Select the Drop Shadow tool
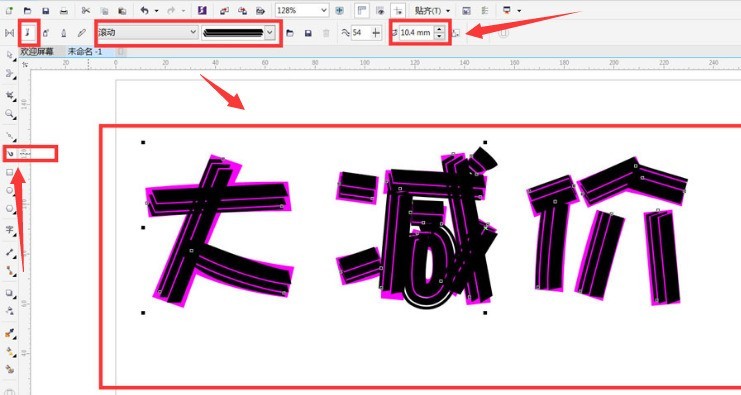741x395 pixels. click(x=10, y=293)
